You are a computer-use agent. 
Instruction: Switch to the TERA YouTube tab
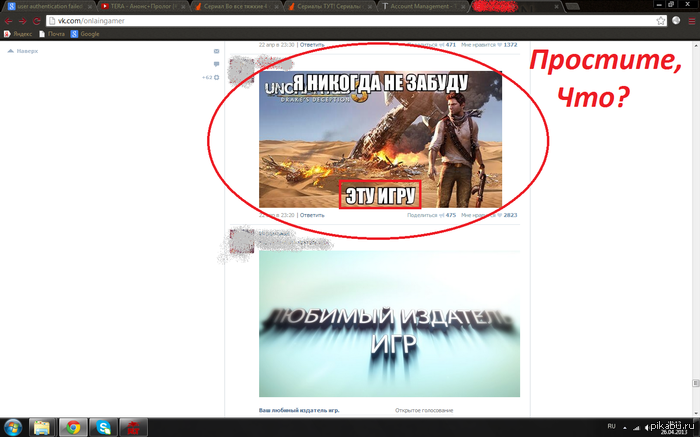point(140,6)
